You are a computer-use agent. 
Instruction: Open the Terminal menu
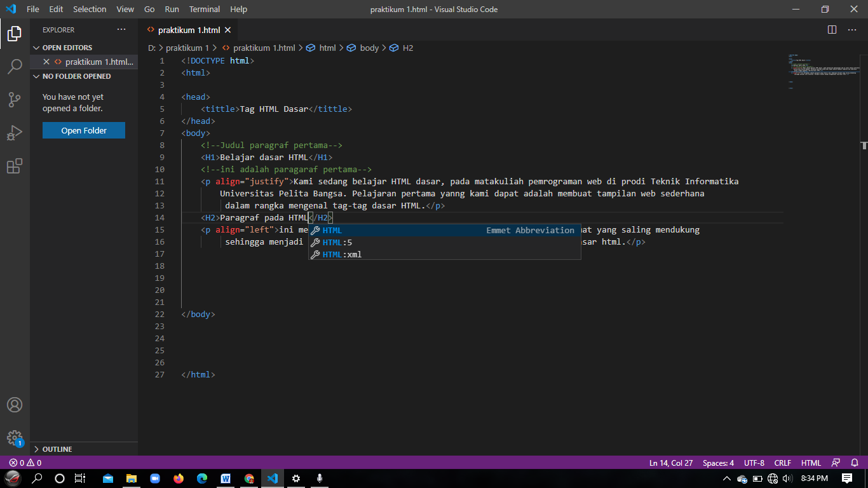click(x=205, y=10)
